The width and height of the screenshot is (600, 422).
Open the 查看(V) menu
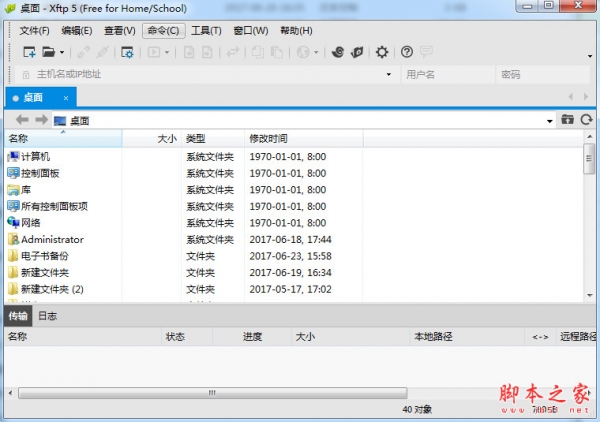coord(120,31)
